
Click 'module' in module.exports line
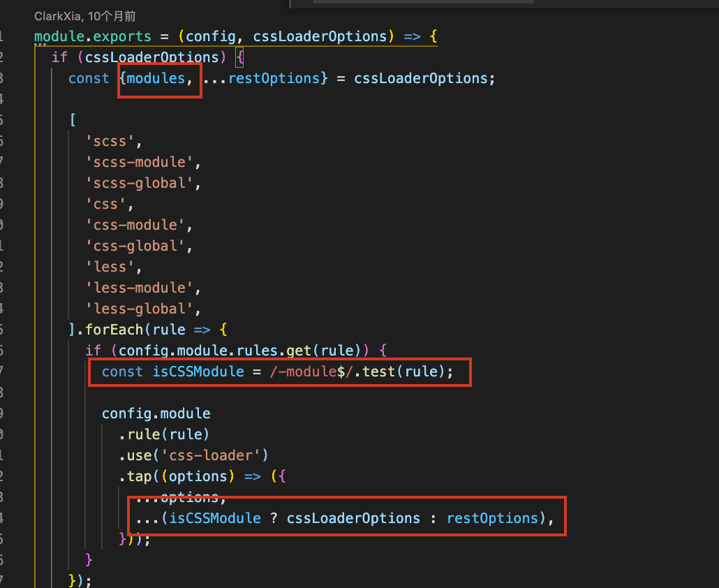pyautogui.click(x=59, y=36)
